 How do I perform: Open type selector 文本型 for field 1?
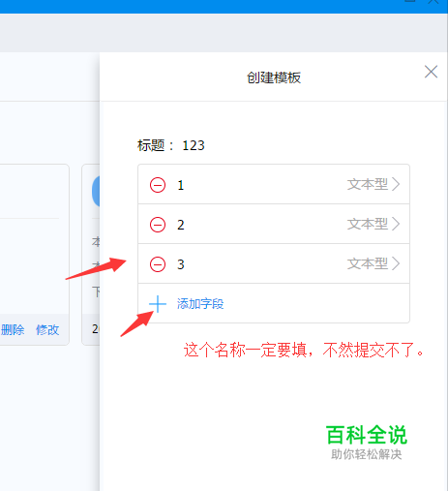[373, 185]
